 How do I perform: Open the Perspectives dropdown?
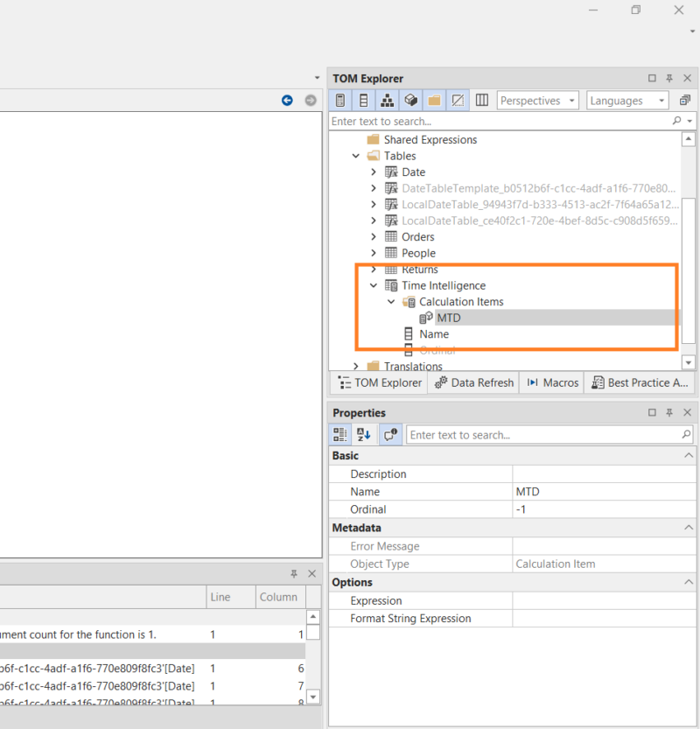(537, 101)
